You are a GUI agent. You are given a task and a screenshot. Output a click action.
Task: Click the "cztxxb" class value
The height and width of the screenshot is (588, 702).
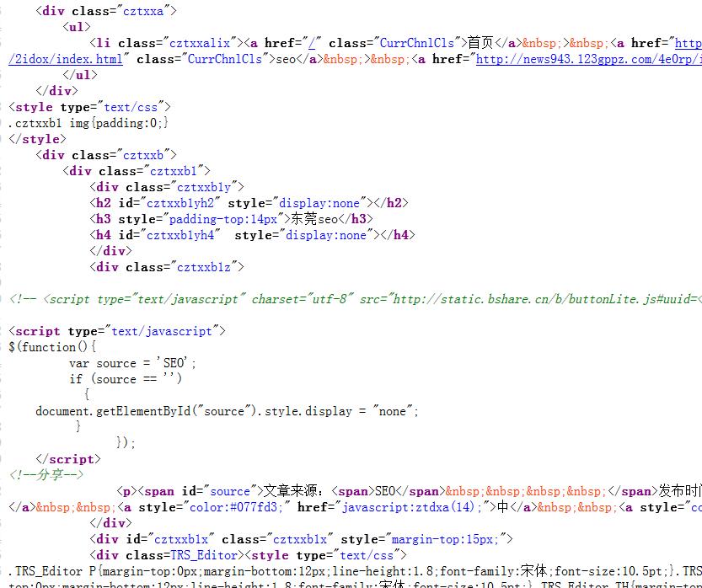[x=143, y=155]
